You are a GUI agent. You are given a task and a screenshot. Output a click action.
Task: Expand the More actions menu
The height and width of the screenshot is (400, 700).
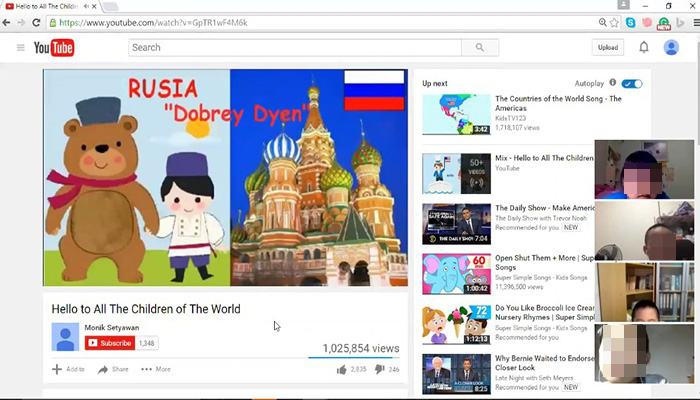pyautogui.click(x=156, y=369)
